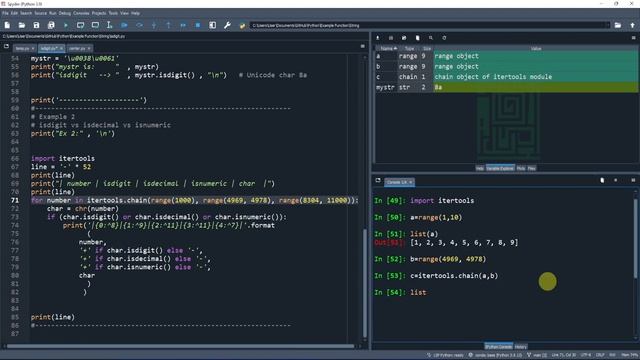Image resolution: width=640 pixels, height=360 pixels.
Task: Open editor pane options menu
Action: pyautogui.click(x=363, y=47)
